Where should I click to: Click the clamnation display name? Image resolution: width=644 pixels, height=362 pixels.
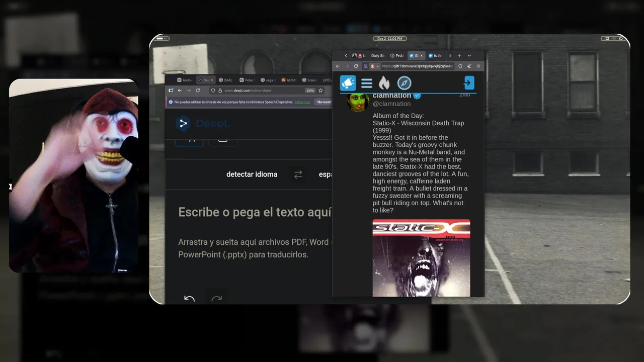tap(392, 96)
